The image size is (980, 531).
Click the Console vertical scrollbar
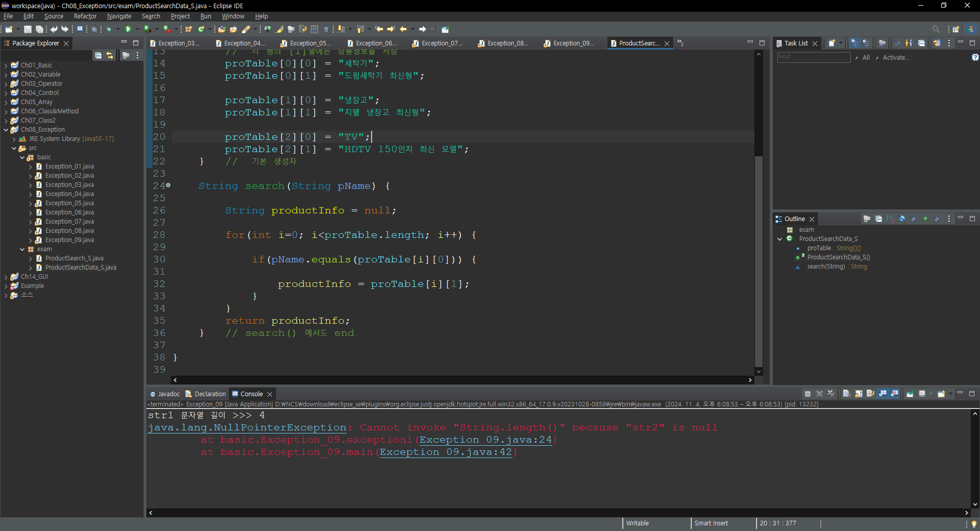tap(975, 458)
